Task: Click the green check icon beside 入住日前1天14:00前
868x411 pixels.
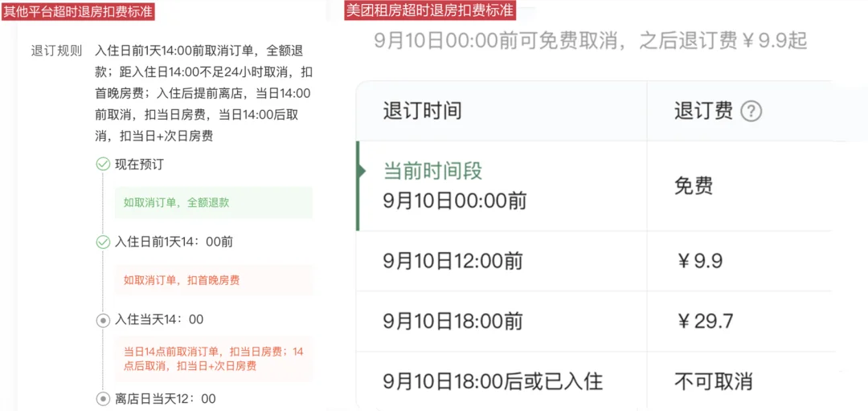Action: 103,242
